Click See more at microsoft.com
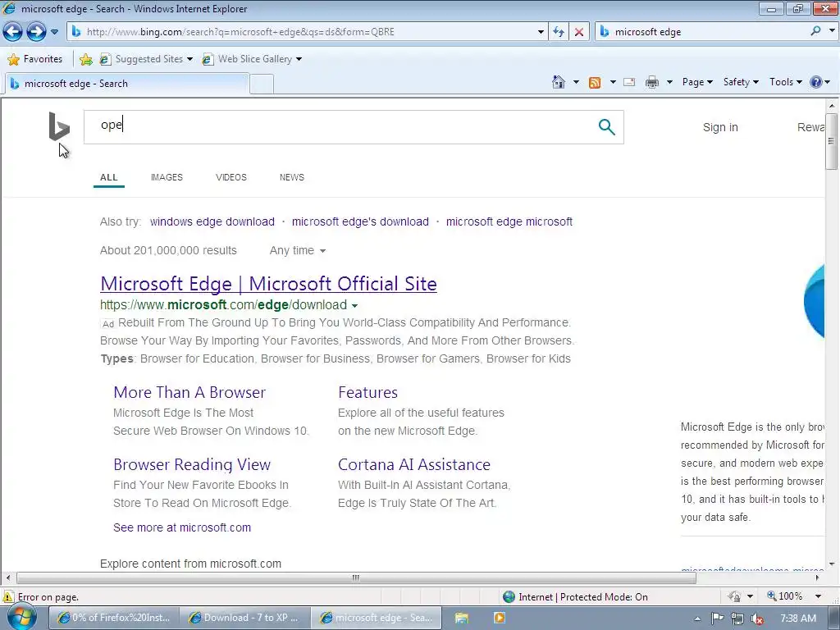Image resolution: width=840 pixels, height=630 pixels. (x=181, y=527)
